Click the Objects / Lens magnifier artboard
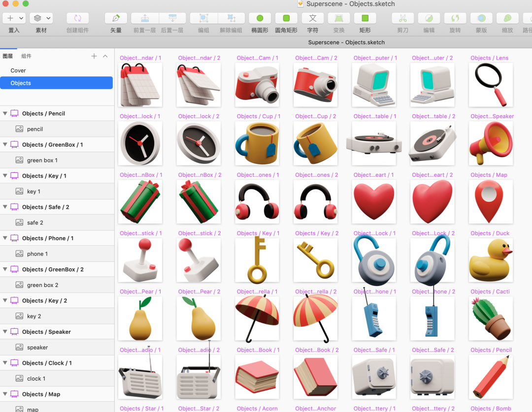Screen dimensions: 532x412 pyautogui.click(x=491, y=85)
